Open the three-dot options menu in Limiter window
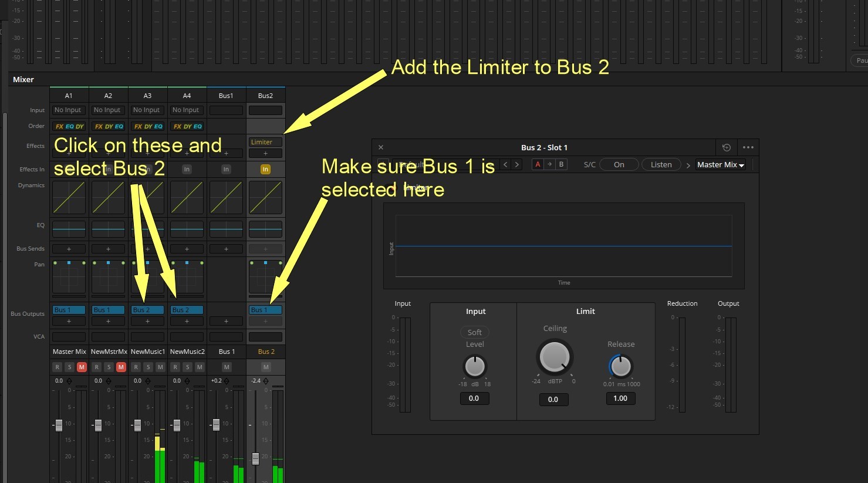868x483 pixels. point(748,147)
